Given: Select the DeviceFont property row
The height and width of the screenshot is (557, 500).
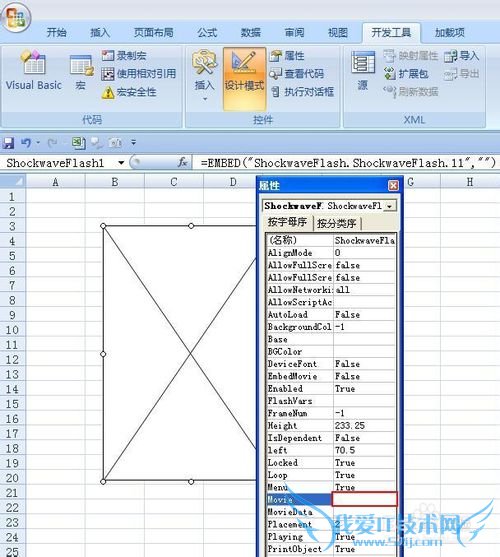Looking at the screenshot, I should tap(331, 364).
